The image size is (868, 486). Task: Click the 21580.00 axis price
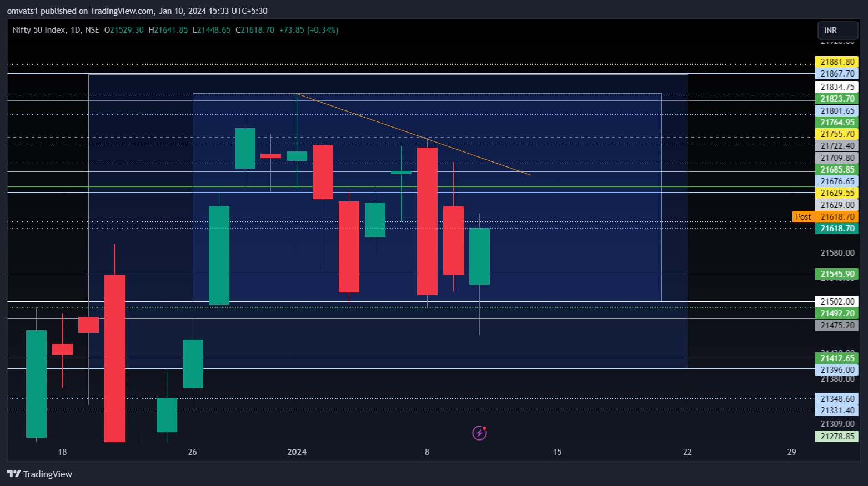click(837, 253)
